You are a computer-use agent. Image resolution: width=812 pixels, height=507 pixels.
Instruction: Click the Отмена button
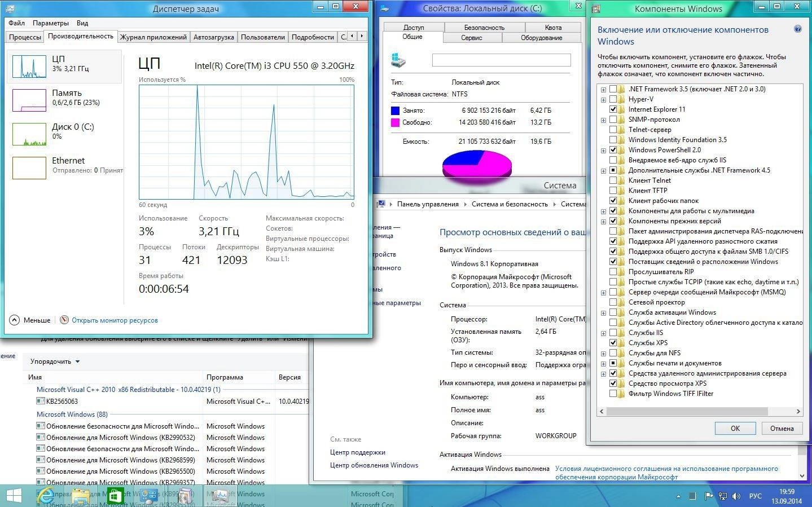782,428
